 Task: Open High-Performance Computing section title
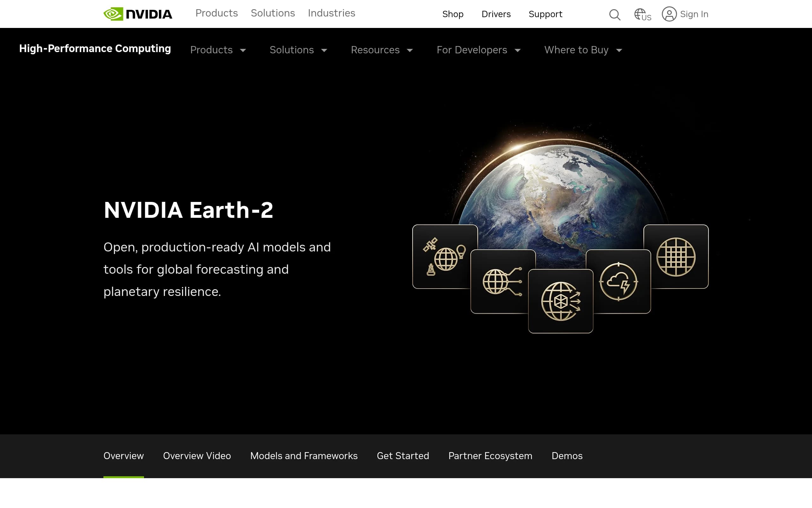pyautogui.click(x=95, y=49)
